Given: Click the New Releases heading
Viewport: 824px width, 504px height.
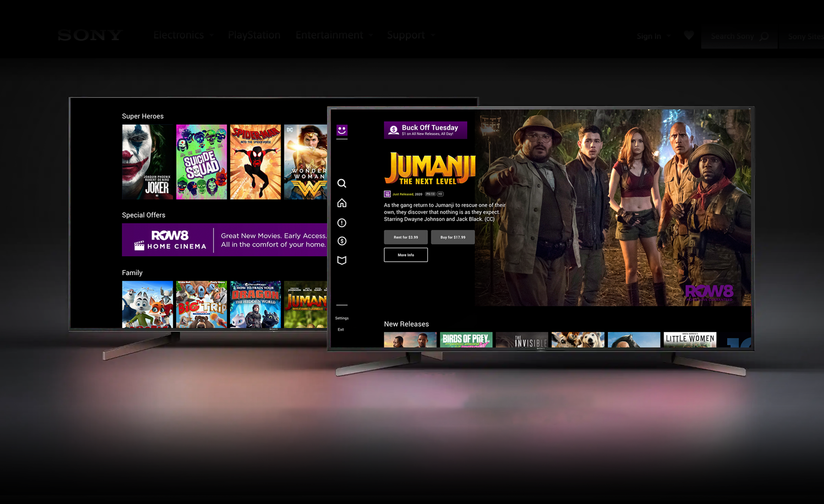Looking at the screenshot, I should coord(406,324).
